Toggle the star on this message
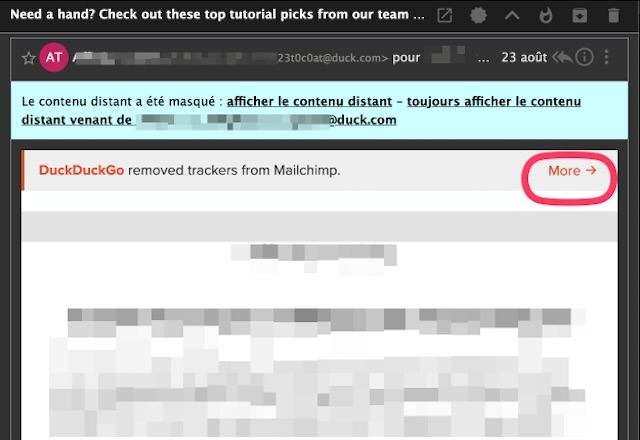This screenshot has width=640, height=440. pos(28,58)
